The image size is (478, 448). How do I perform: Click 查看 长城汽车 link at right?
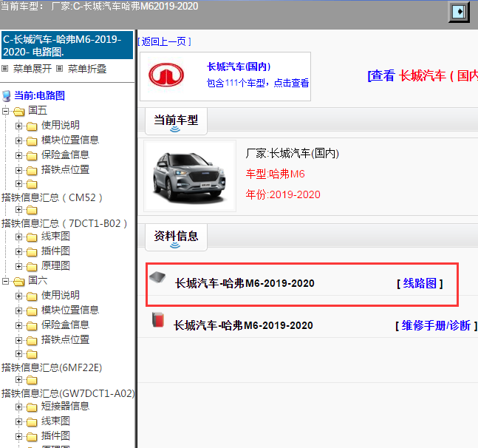[423, 75]
